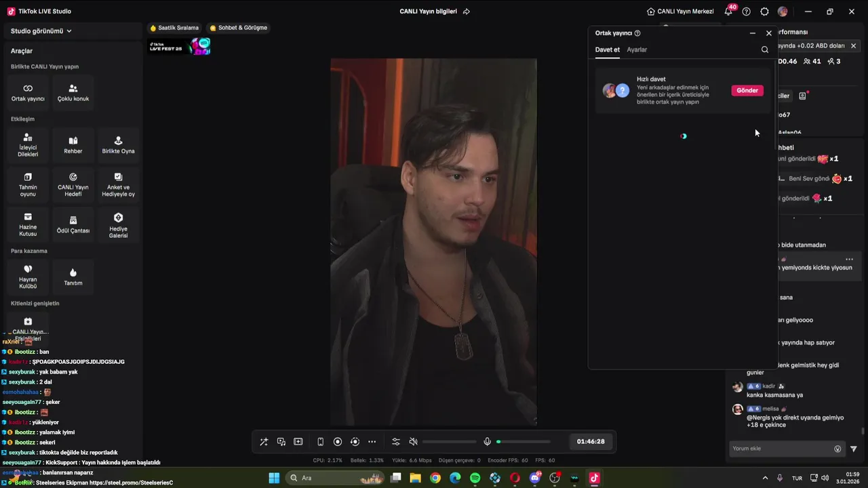This screenshot has height=488, width=868.
Task: Search in the Ortak yayıncı panel
Action: coord(765,49)
